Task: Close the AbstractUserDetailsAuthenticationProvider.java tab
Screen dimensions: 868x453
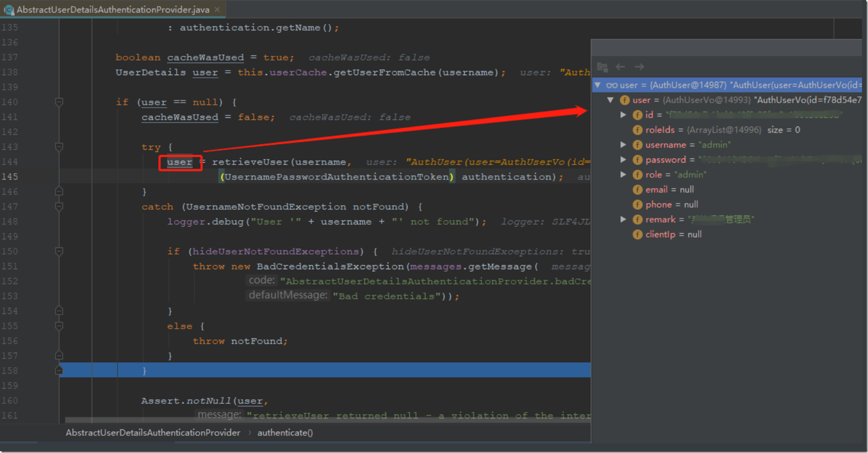Action: [217, 9]
